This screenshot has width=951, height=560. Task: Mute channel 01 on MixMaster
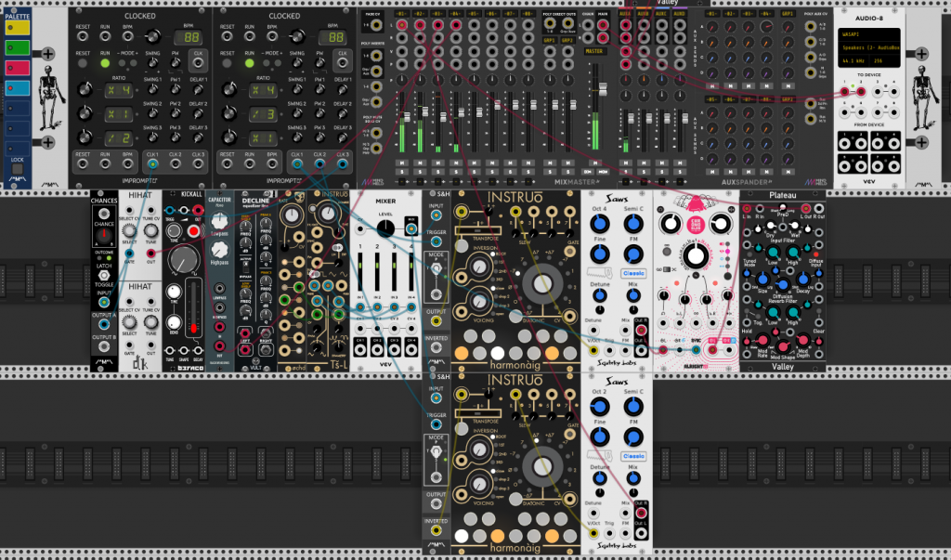pyautogui.click(x=401, y=163)
